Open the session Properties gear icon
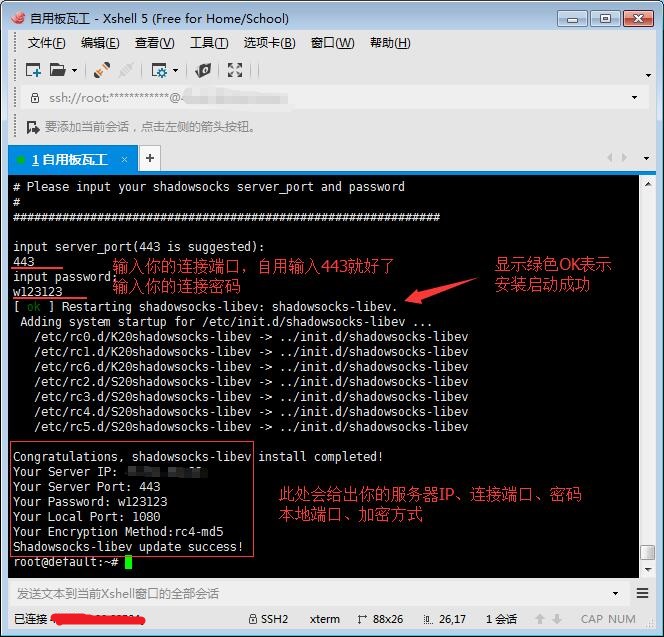664x637 pixels. [159, 70]
